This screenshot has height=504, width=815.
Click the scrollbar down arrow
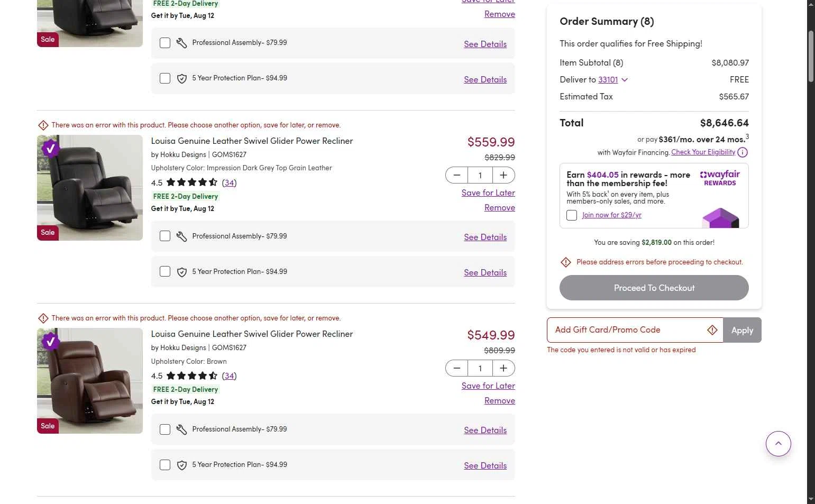tap(811, 499)
